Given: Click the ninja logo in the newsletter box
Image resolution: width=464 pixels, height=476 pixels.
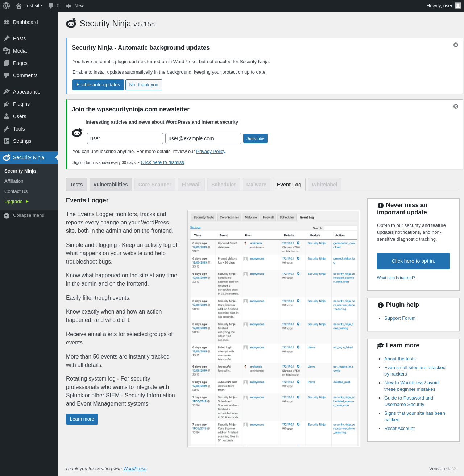Looking at the screenshot, I should pyautogui.click(x=77, y=133).
